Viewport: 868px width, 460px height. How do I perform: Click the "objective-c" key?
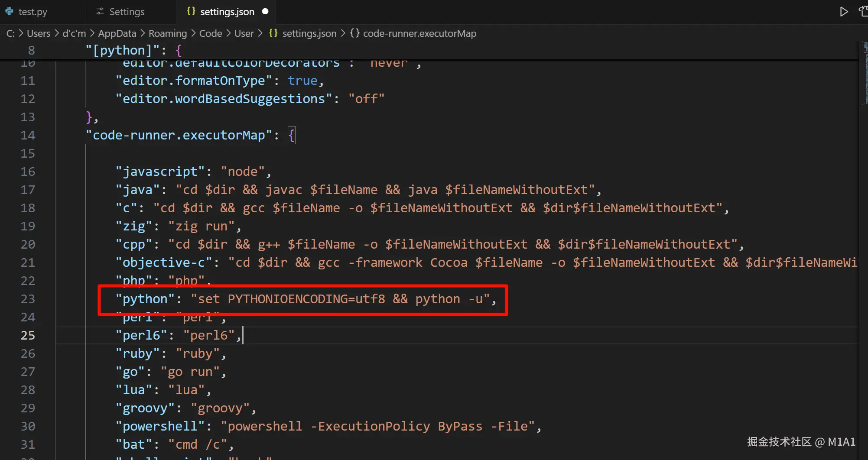[164, 262]
